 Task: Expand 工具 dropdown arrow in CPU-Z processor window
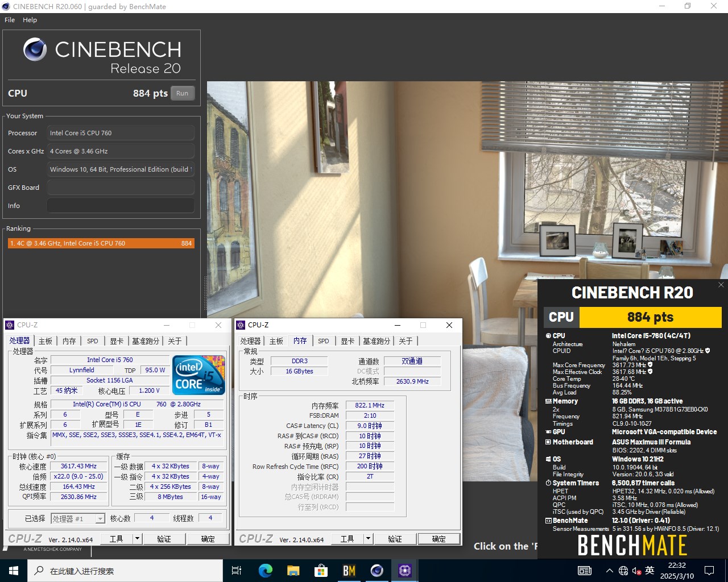(x=137, y=539)
